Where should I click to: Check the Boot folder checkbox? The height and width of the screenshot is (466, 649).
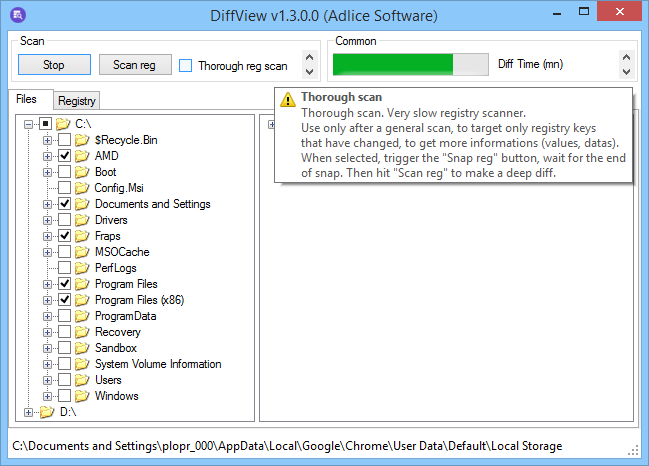click(x=65, y=172)
